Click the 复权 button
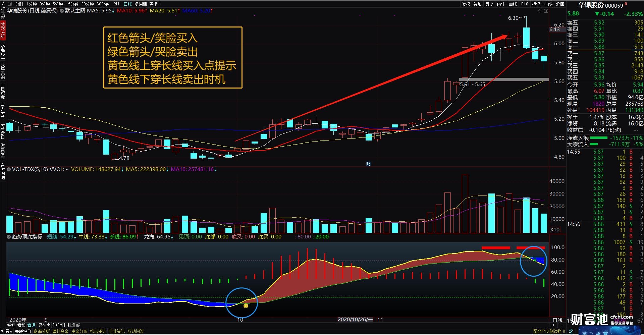644x335 pixels. point(466,4)
